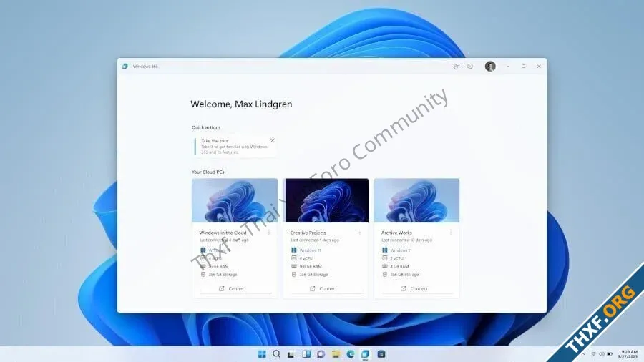
Task: Launch Microsoft Edge from the taskbar
Action: pyautogui.click(x=351, y=354)
